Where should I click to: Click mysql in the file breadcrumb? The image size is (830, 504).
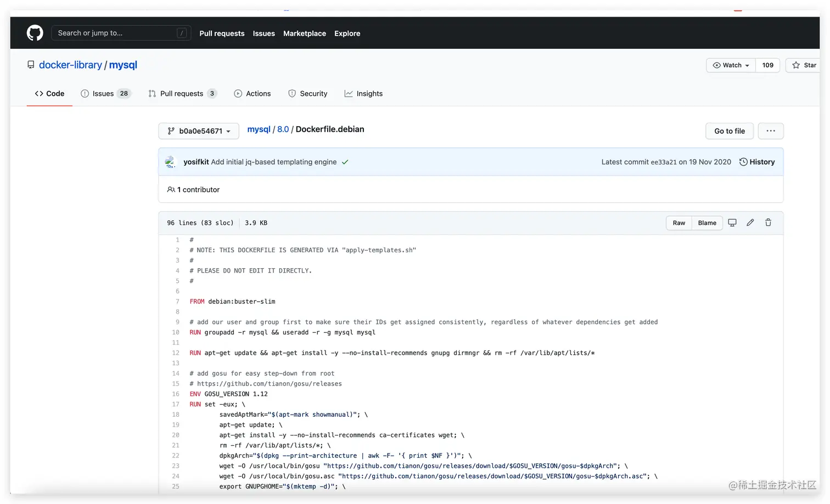pos(259,129)
